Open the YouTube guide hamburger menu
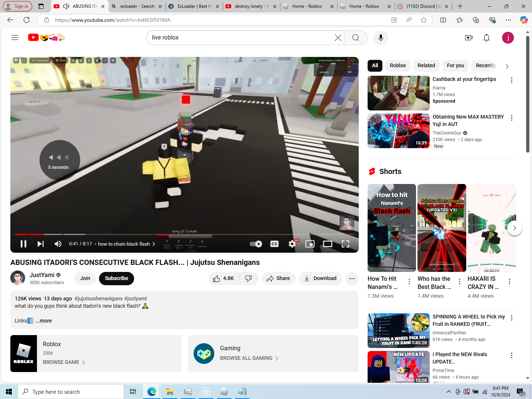Image resolution: width=532 pixels, height=399 pixels. pyautogui.click(x=15, y=37)
